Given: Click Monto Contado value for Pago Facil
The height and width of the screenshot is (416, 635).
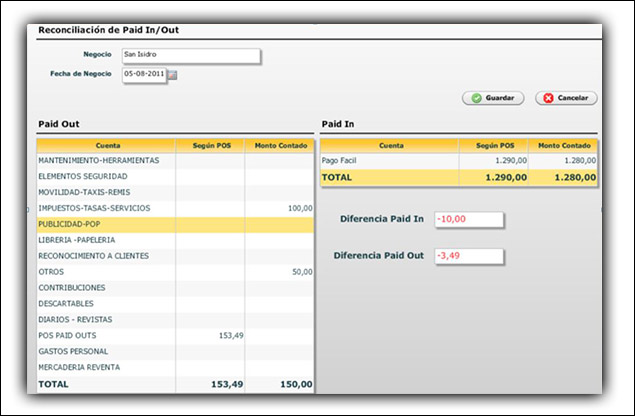Looking at the screenshot, I should click(x=560, y=160).
